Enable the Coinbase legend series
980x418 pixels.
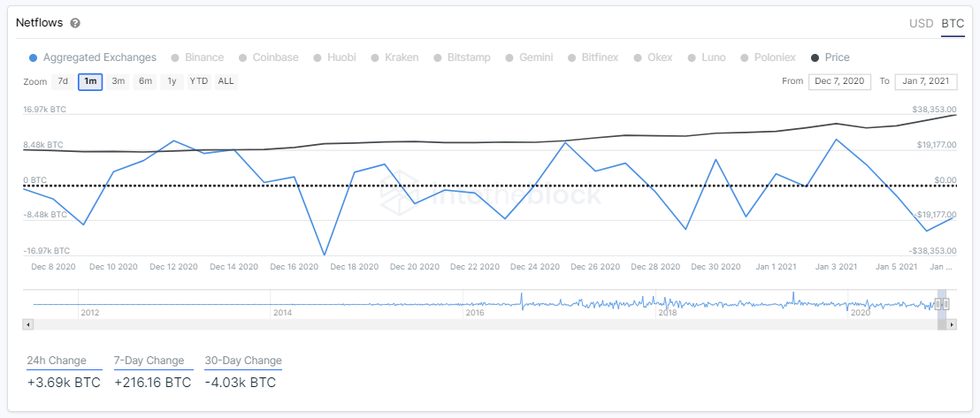268,57
